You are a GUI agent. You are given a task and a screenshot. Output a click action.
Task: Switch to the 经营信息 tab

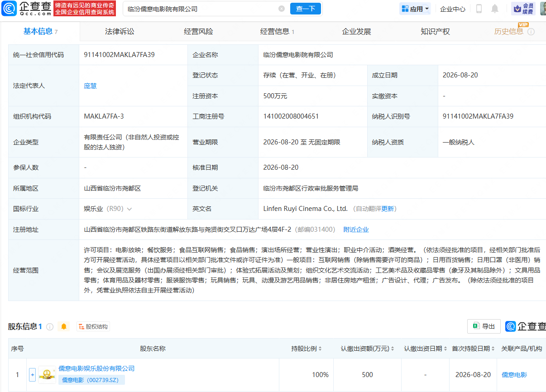pyautogui.click(x=277, y=31)
